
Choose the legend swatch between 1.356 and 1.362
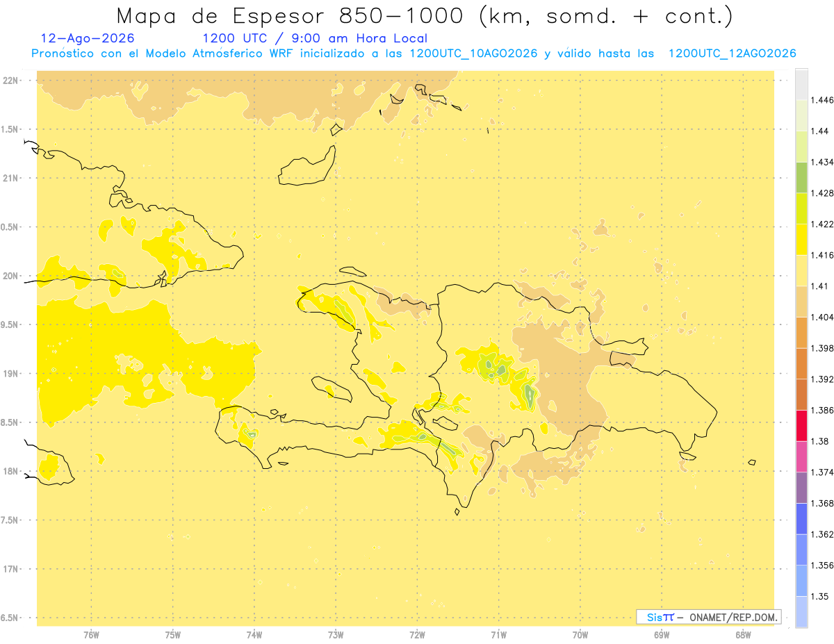pos(801,550)
